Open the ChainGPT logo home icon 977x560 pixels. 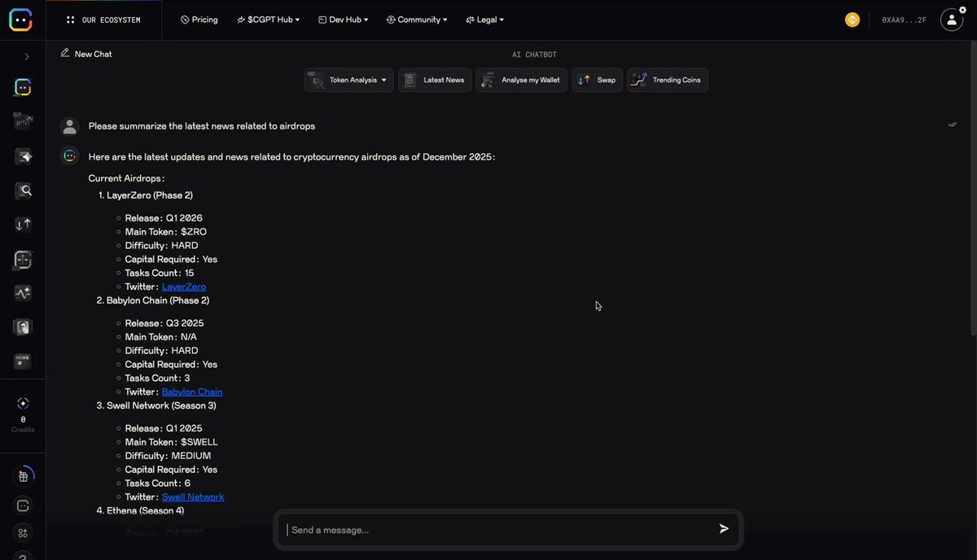(21, 20)
